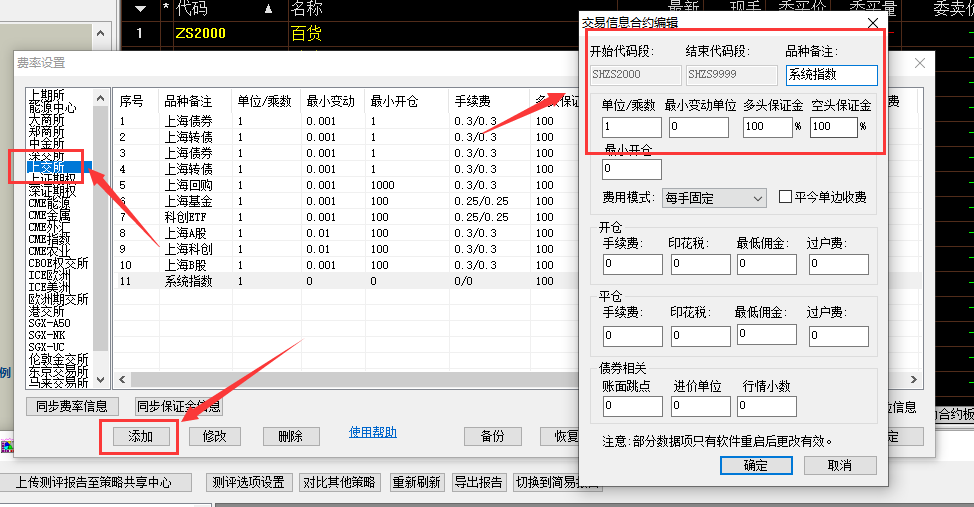974x507 pixels.
Task: Click 同步费率信息 button
Action: pos(73,406)
